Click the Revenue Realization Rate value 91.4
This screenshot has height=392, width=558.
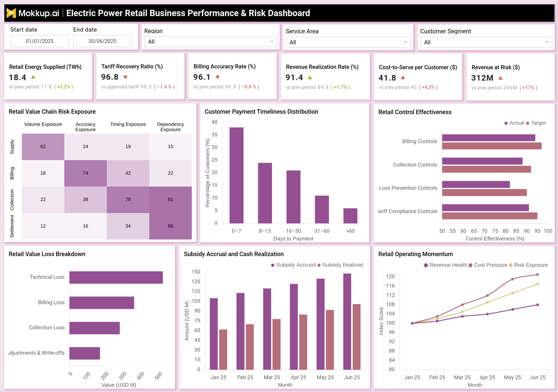click(294, 78)
